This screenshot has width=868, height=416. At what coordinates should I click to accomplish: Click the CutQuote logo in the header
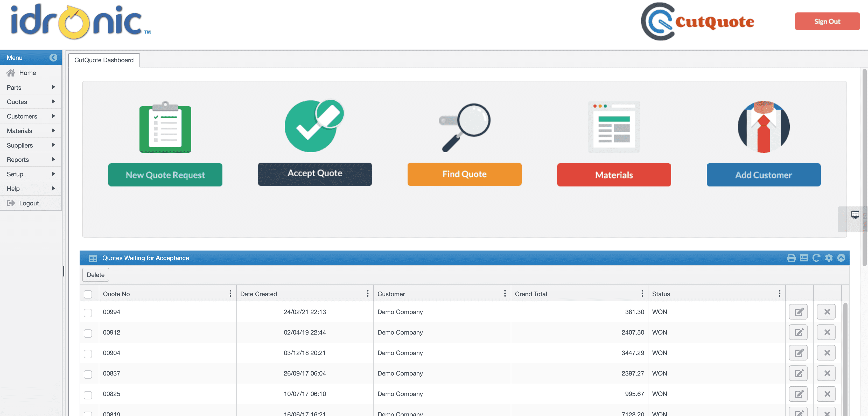(697, 22)
